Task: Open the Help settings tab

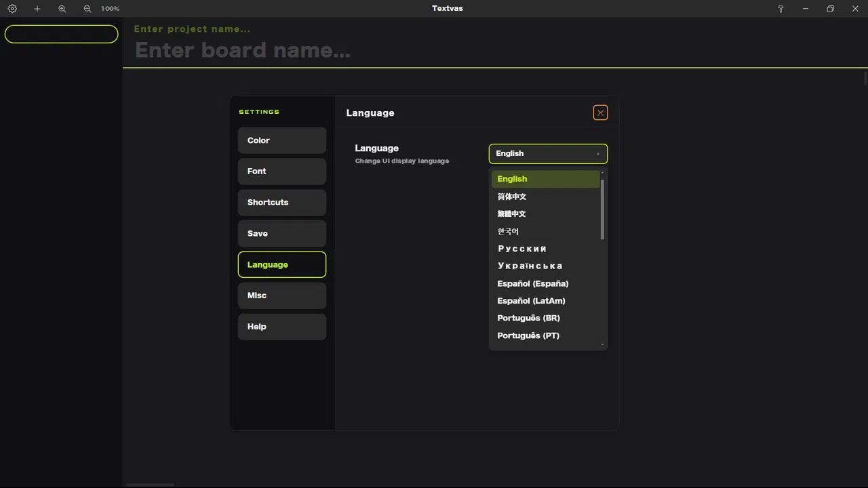Action: (x=282, y=327)
